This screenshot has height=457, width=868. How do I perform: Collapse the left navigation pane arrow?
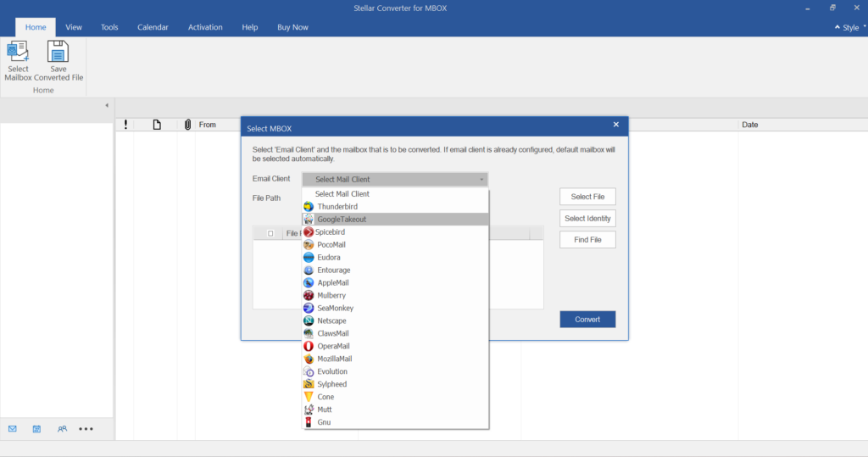tap(107, 105)
